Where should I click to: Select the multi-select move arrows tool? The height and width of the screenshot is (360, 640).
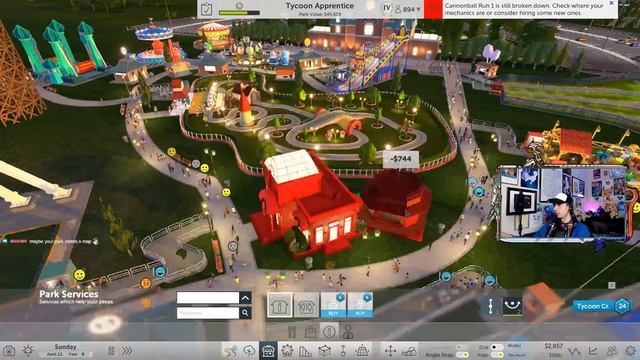click(390, 351)
